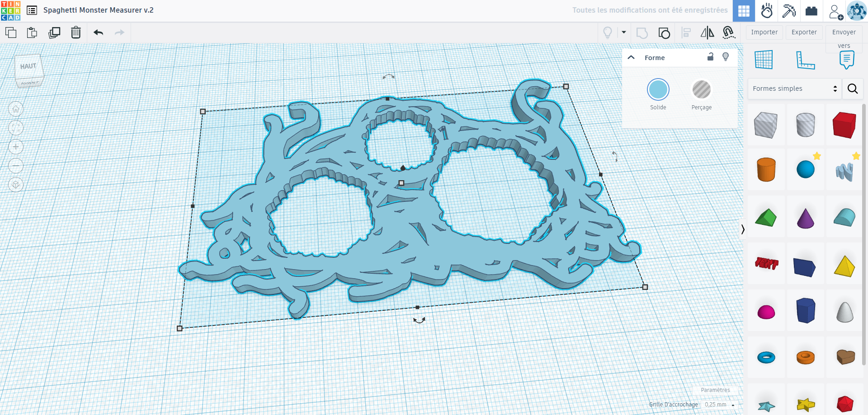Open the snap grid 0,25 mm dropdown
Image resolution: width=868 pixels, height=415 pixels.
tap(720, 405)
